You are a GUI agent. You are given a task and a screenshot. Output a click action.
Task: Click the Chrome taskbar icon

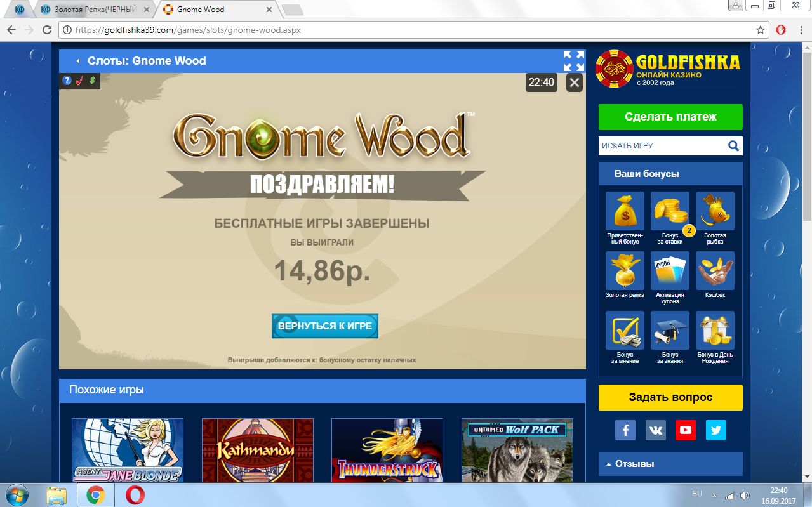(96, 495)
